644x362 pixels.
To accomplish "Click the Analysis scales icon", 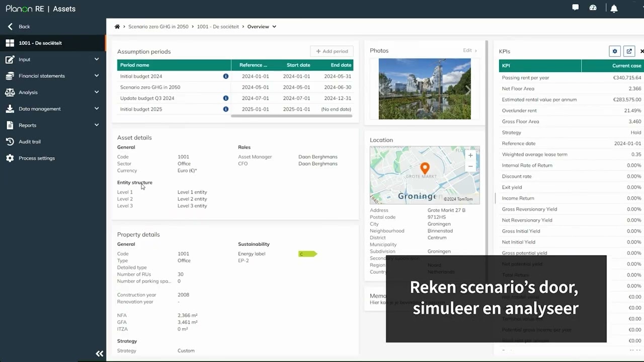I will (10, 93).
